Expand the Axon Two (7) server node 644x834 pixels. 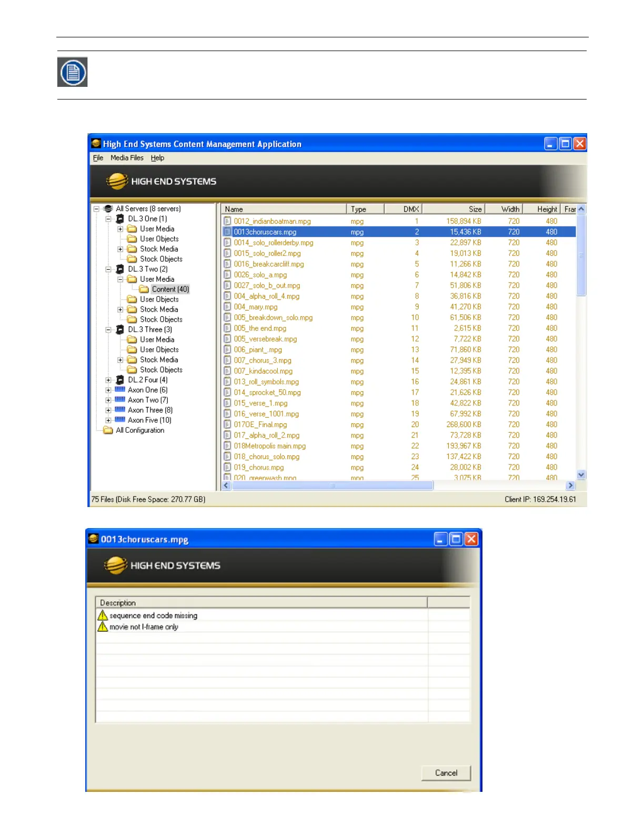tap(108, 400)
